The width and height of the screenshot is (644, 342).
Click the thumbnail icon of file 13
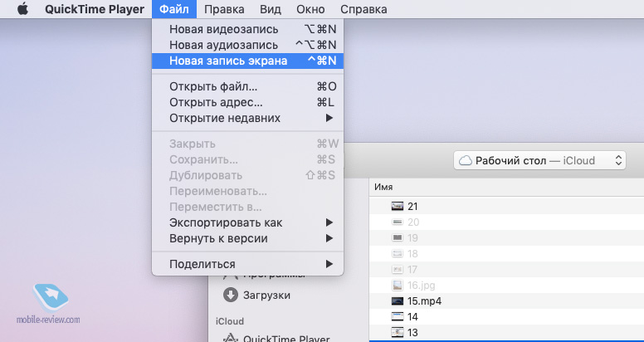click(398, 332)
